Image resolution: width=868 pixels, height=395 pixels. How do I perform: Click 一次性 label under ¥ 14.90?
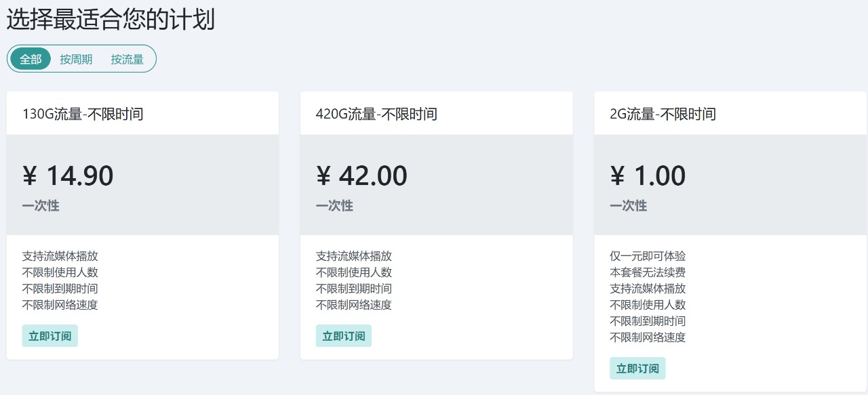(x=41, y=206)
